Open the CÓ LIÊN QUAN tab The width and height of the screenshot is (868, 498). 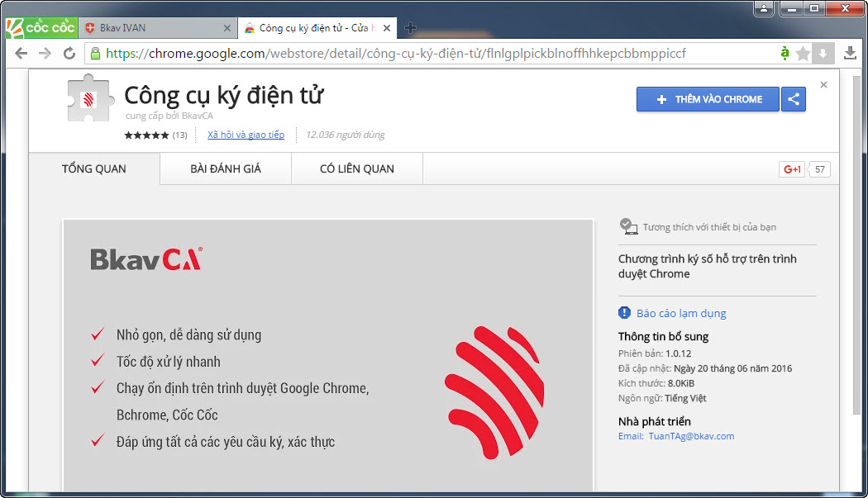(357, 168)
